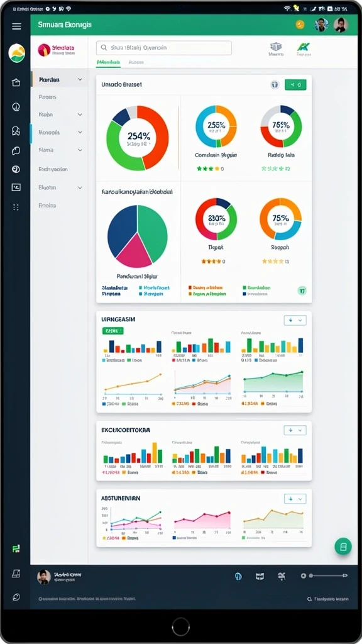
Task: Click the home icon in sidebar
Action: [16, 82]
